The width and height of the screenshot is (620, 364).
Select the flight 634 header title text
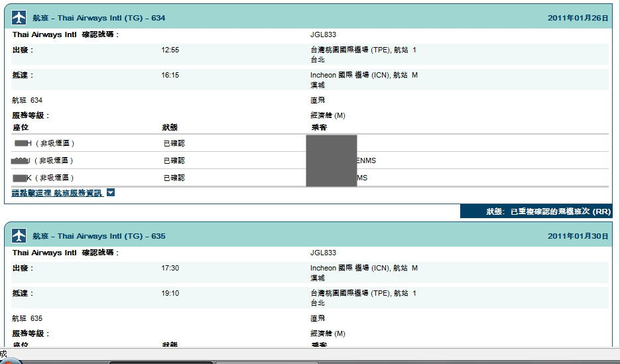pyautogui.click(x=99, y=18)
